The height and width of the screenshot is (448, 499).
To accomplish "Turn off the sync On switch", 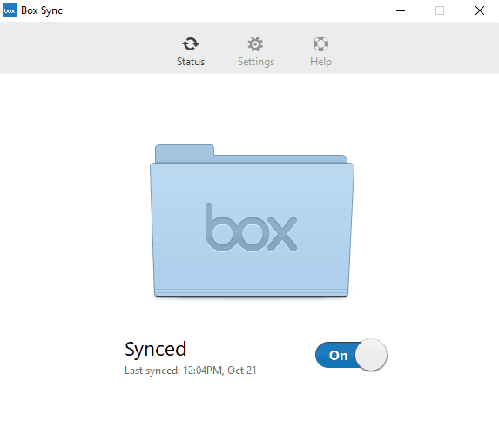I will pos(351,355).
